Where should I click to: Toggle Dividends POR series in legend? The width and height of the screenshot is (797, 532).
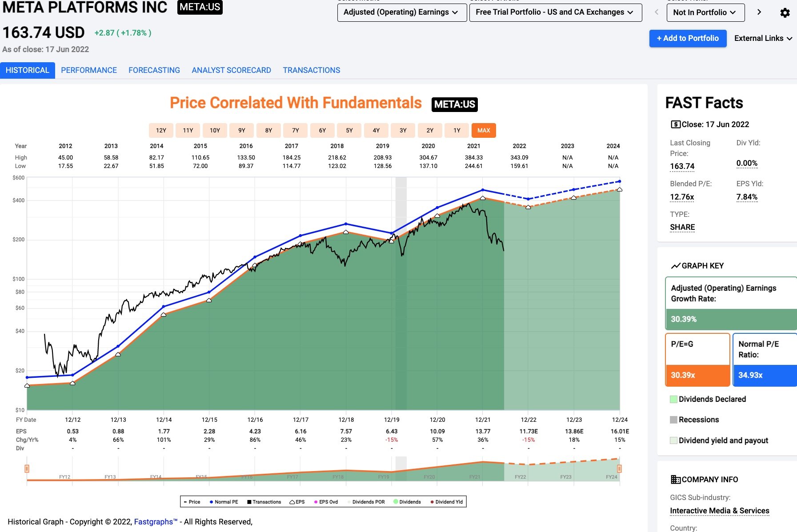pyautogui.click(x=366, y=502)
